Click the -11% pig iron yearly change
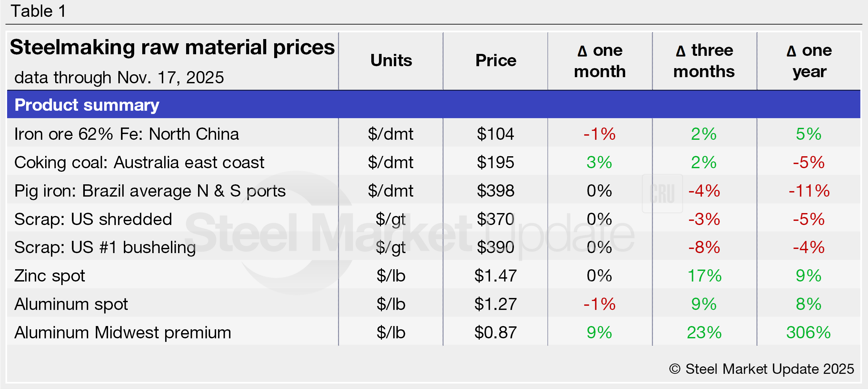Viewport: 868px width, 389px height. (809, 191)
